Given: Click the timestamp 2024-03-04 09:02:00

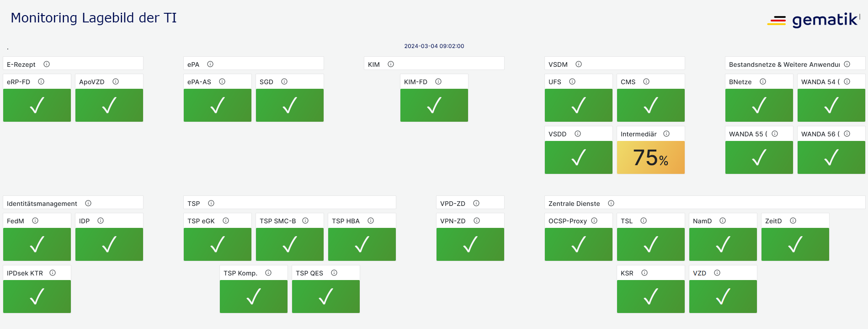Looking at the screenshot, I should pos(434,46).
